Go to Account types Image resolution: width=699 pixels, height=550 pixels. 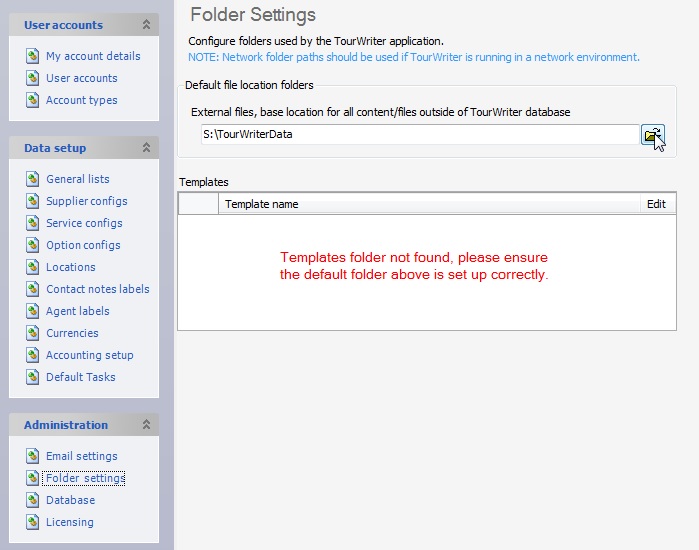(81, 100)
